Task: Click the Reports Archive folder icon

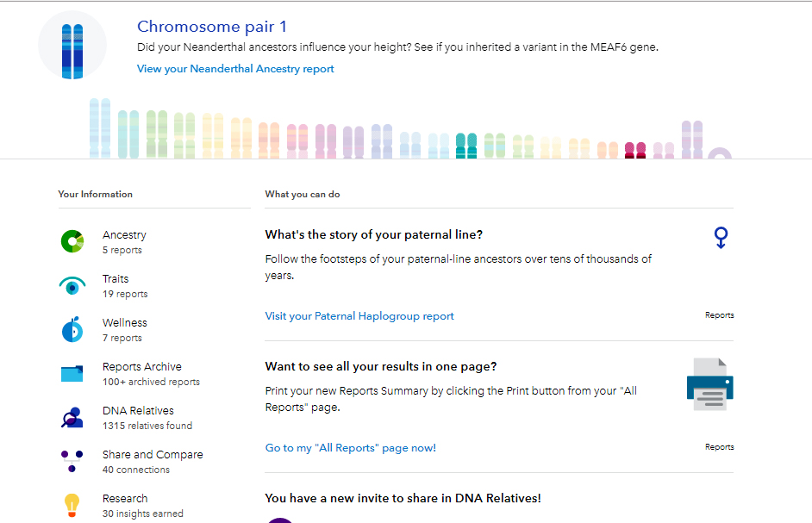Action: pyautogui.click(x=72, y=374)
